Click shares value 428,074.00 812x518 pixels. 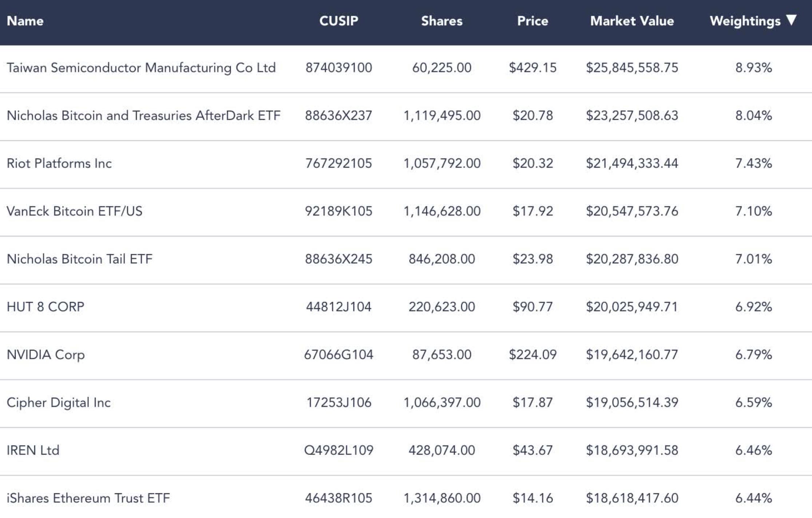pyautogui.click(x=441, y=450)
